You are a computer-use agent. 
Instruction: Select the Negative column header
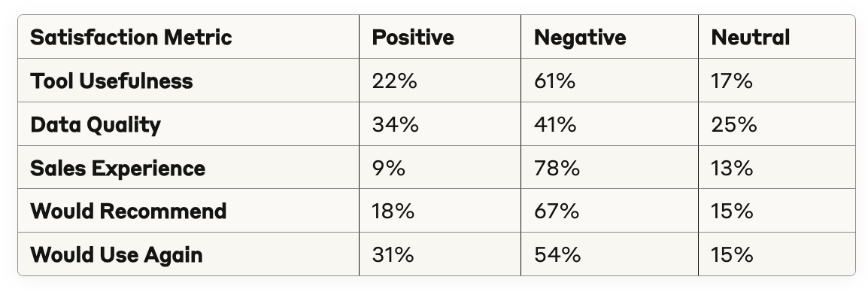(580, 37)
